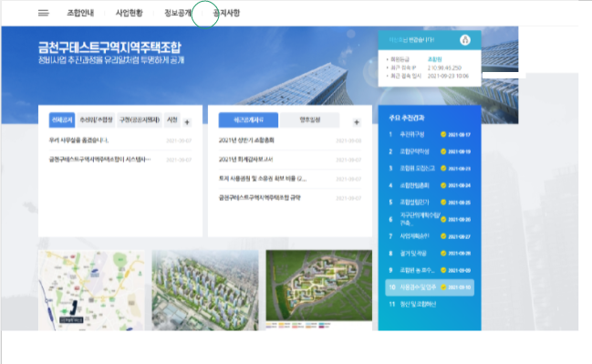Screen dimensions: 592x364
Task: Switch to the 추진위/조합장 notice tab
Action: (97, 120)
